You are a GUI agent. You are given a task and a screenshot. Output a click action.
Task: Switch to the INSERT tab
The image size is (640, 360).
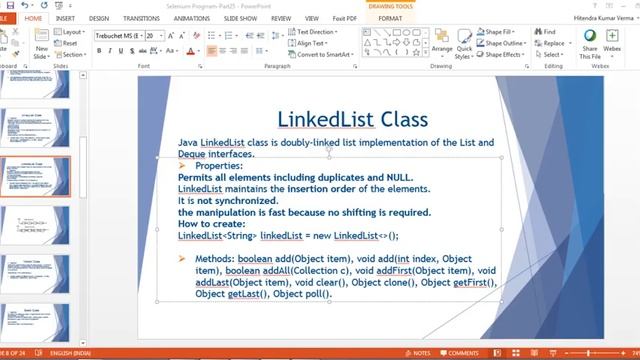pos(65,18)
